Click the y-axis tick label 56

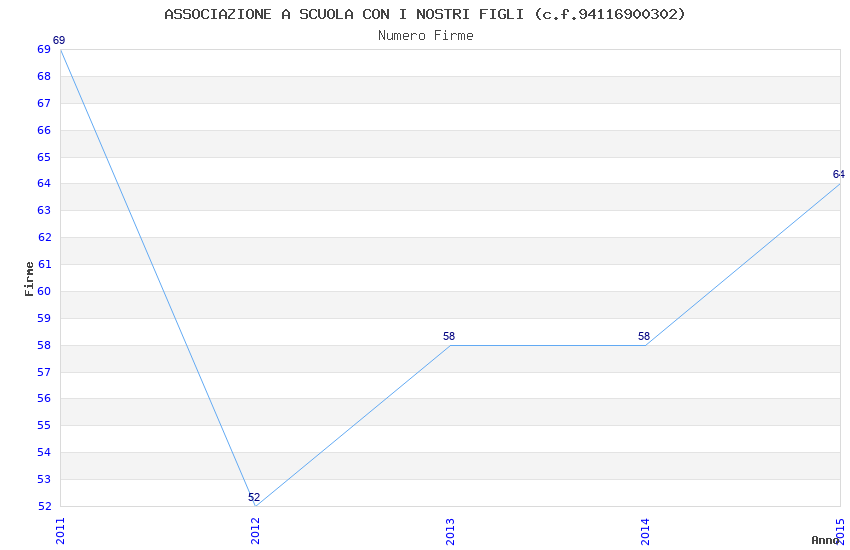[44, 398]
